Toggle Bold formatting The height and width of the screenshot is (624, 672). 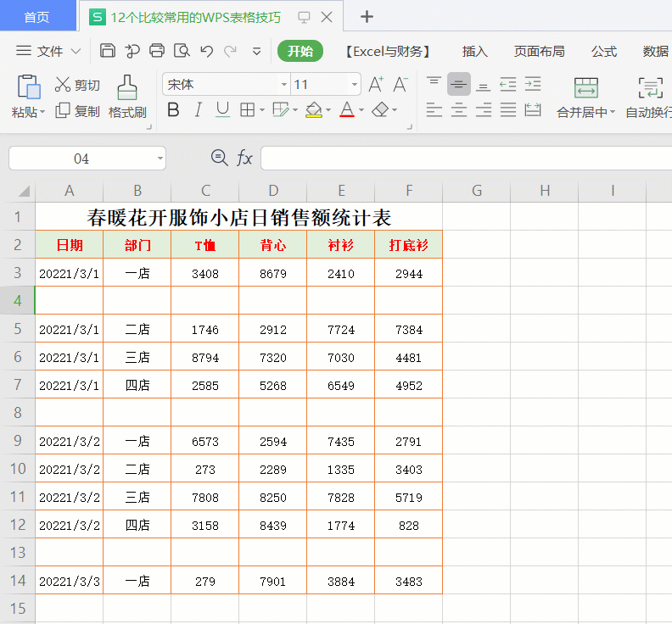point(173,110)
